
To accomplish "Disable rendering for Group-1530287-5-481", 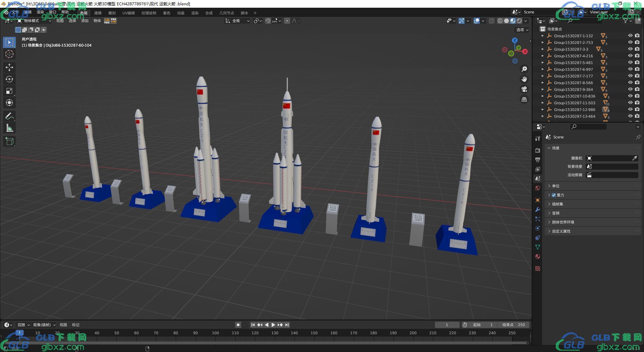I will click(x=637, y=62).
